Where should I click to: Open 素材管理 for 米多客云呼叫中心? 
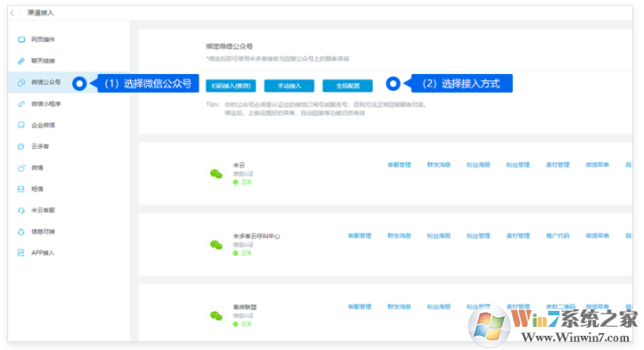(x=518, y=236)
